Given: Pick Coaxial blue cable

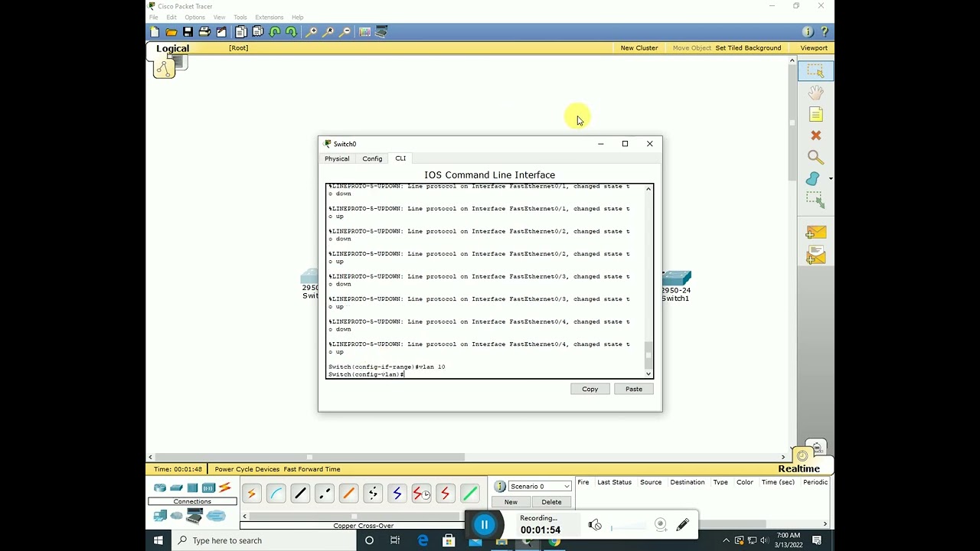Looking at the screenshot, I should click(x=397, y=494).
